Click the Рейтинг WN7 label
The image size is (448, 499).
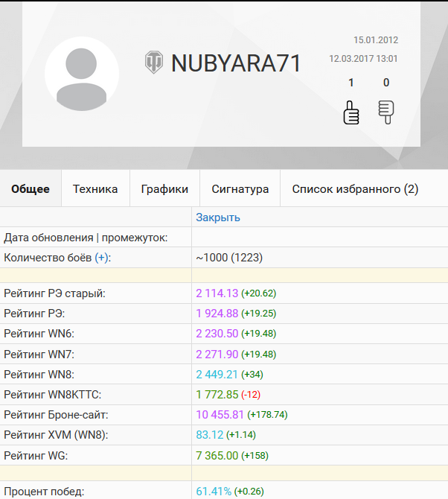pos(39,355)
